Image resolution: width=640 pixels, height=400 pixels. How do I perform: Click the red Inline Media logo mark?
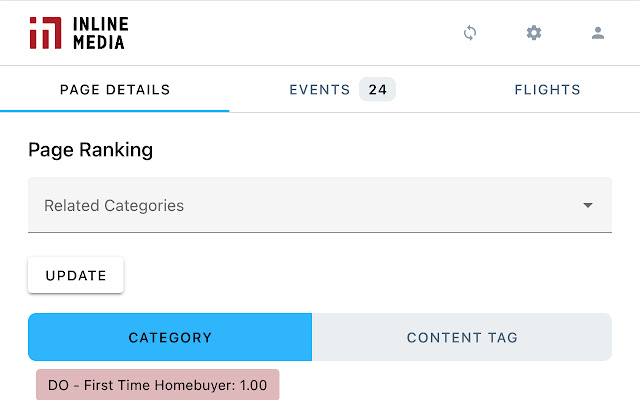44,33
